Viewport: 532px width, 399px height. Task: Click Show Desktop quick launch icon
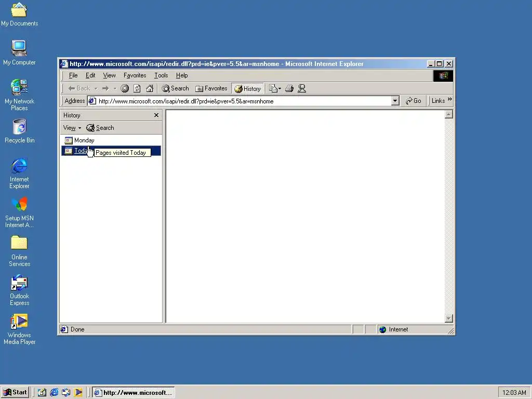(x=42, y=393)
